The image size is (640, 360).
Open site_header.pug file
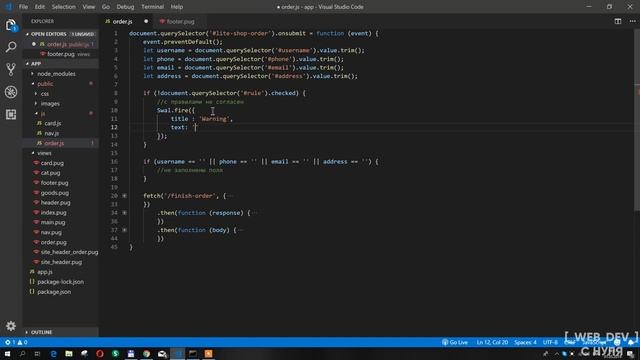click(61, 262)
